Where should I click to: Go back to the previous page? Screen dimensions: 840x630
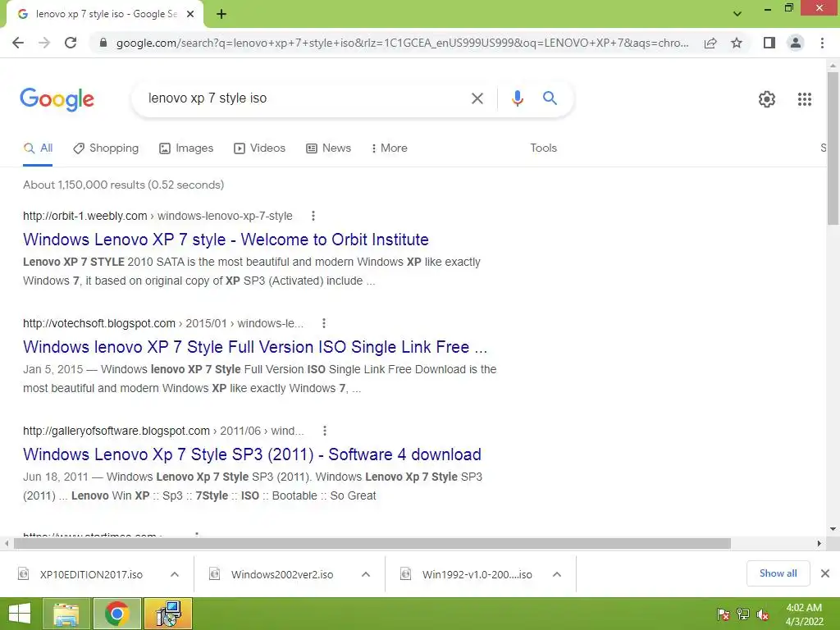tap(18, 43)
